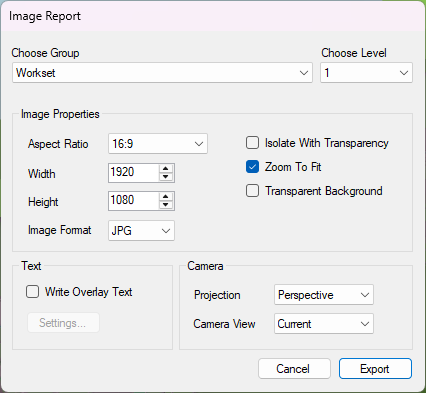Click the Width field showing 1920
Viewport: 426px width, 393px height.
(x=134, y=172)
